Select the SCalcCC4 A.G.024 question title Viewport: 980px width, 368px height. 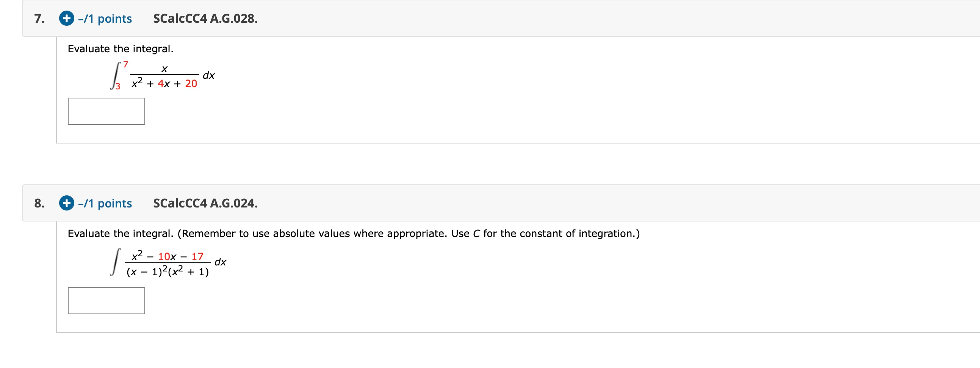click(x=205, y=203)
